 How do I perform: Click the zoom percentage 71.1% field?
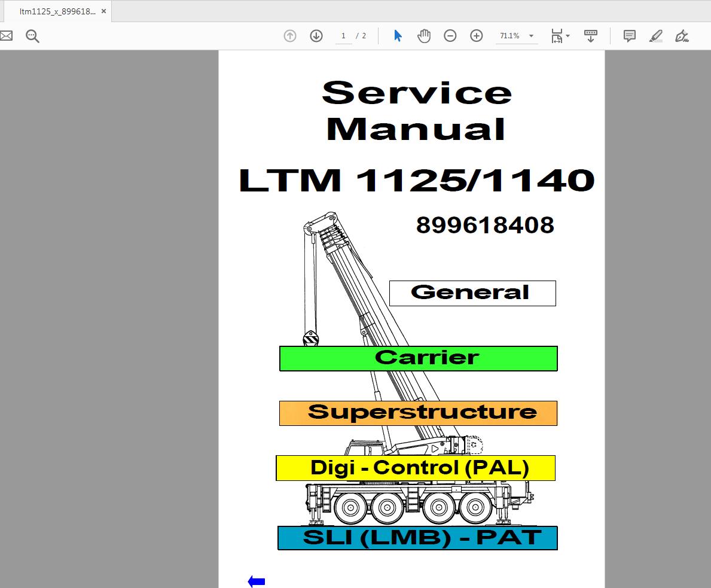coord(509,36)
